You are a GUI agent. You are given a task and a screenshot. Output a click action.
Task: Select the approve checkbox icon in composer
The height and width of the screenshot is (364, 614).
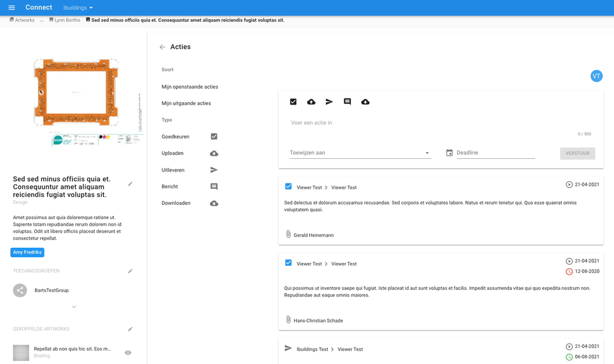point(293,102)
